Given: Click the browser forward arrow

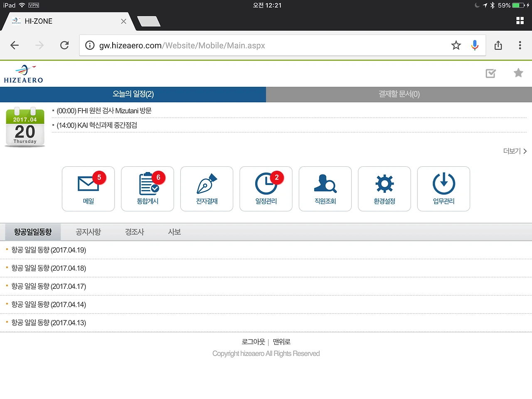Looking at the screenshot, I should pyautogui.click(x=39, y=45).
